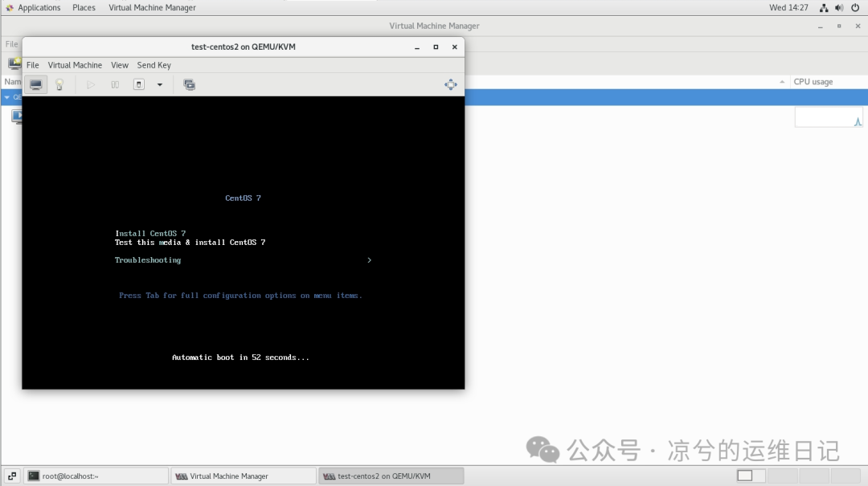Select the VM row icon in Manager list
Viewport: 868px width, 486px height.
click(17, 116)
